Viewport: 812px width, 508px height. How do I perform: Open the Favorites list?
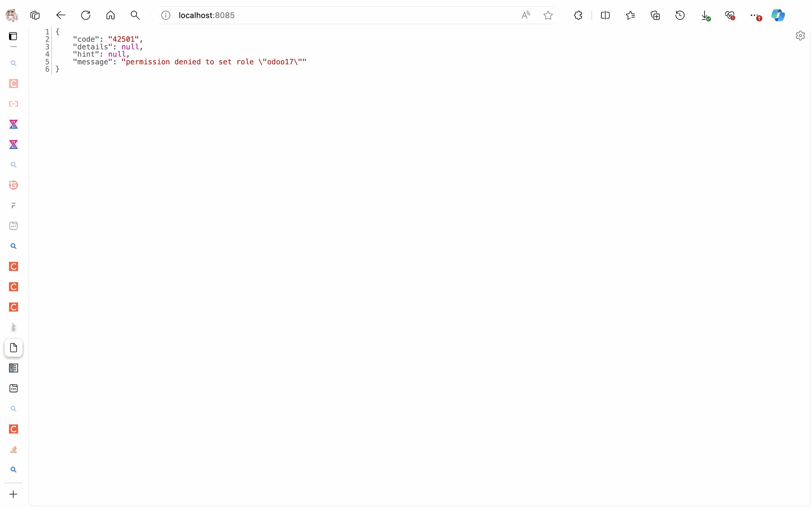(x=630, y=15)
